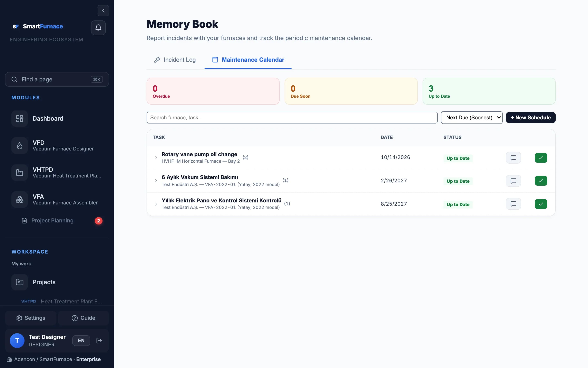Open the Guide
The width and height of the screenshot is (588, 368).
[x=83, y=318]
